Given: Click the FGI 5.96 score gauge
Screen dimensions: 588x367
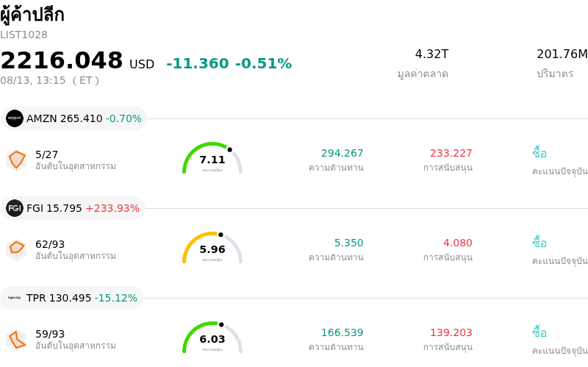Looking at the screenshot, I should tap(212, 248).
